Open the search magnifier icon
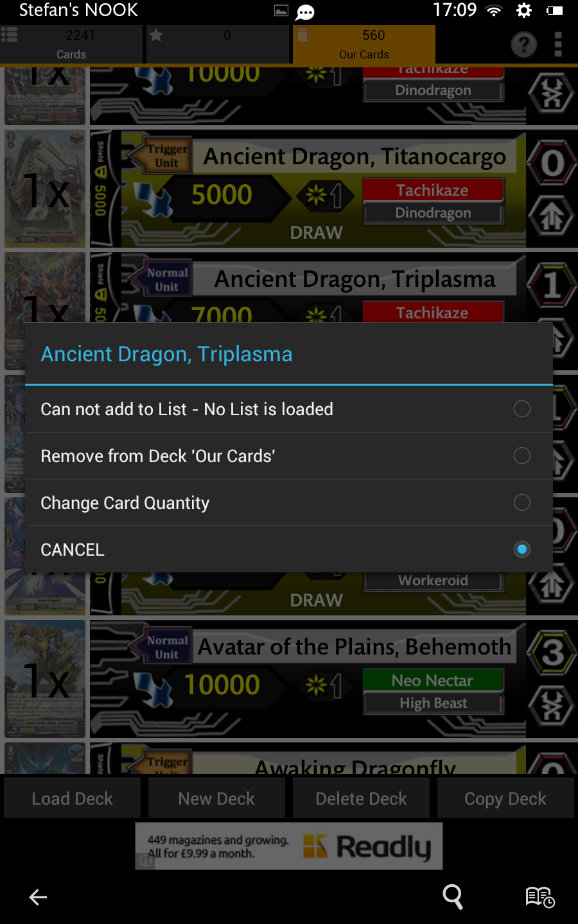The width and height of the screenshot is (578, 924). click(x=453, y=896)
